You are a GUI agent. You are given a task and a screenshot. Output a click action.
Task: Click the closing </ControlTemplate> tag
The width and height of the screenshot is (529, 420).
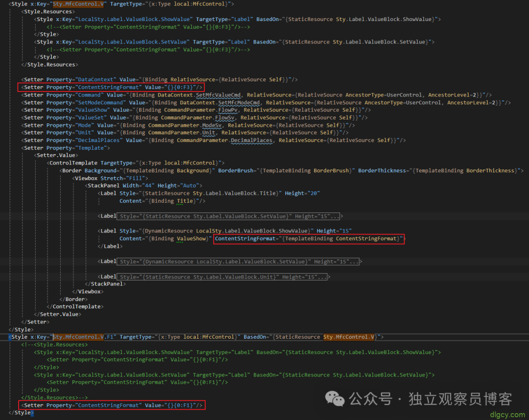pos(75,306)
